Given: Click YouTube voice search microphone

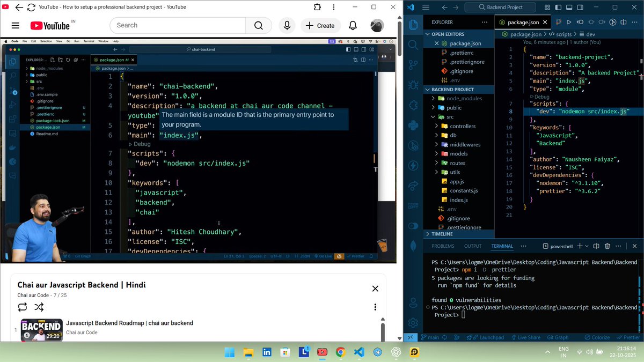Looking at the screenshot, I should 287,25.
